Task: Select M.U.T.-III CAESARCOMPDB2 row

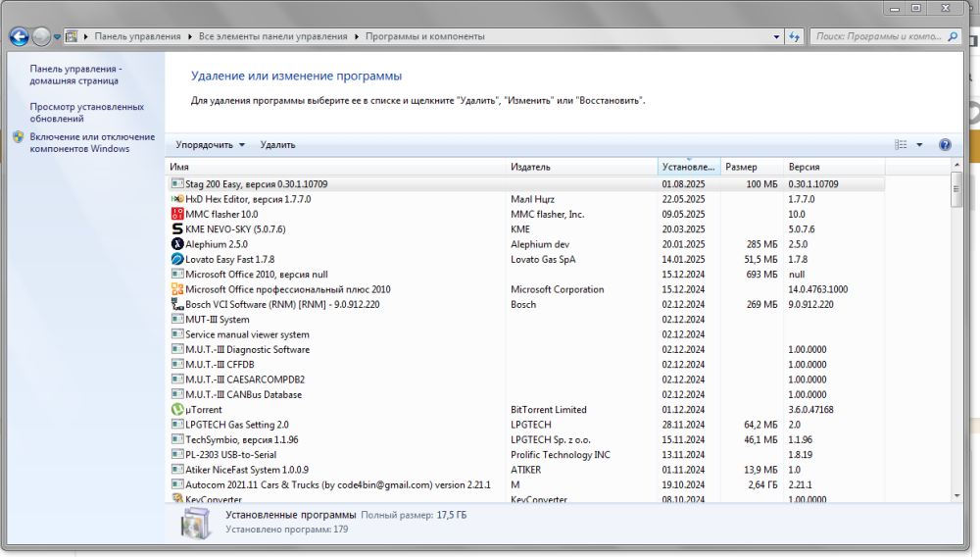Action: pyautogui.click(x=526, y=380)
